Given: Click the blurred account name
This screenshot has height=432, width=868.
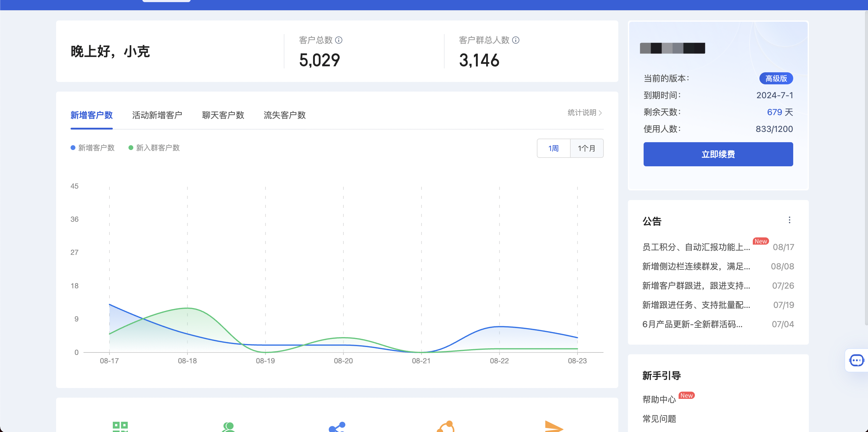Looking at the screenshot, I should click(672, 48).
